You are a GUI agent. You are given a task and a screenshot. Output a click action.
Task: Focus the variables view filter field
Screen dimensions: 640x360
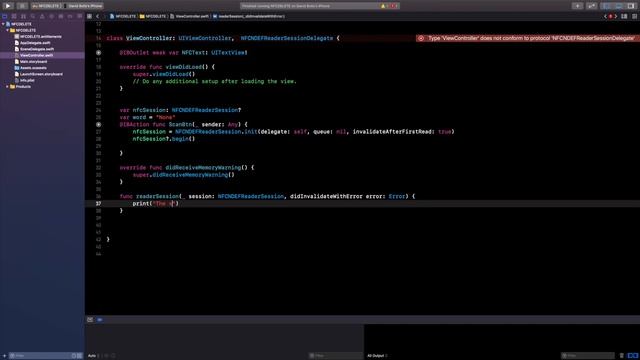coord(335,356)
